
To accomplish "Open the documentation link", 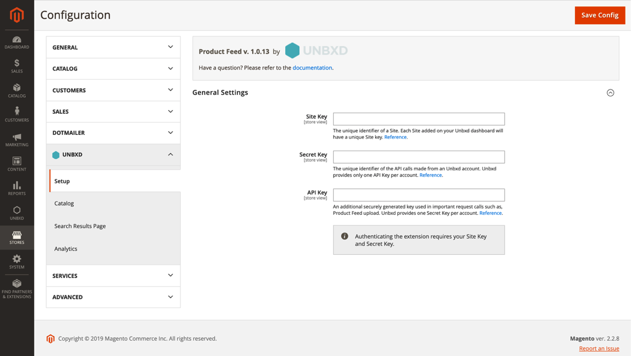I will tap(312, 67).
